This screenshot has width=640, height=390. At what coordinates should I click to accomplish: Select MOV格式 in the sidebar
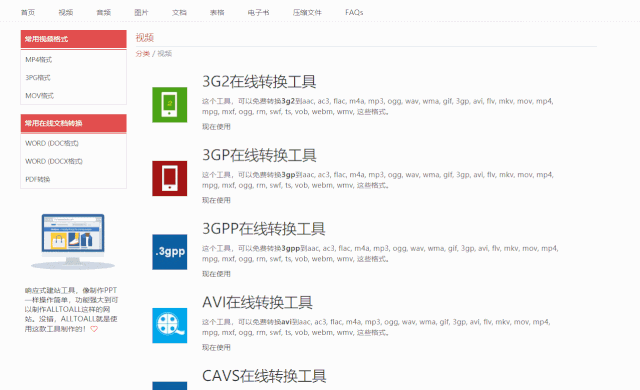(x=39, y=95)
